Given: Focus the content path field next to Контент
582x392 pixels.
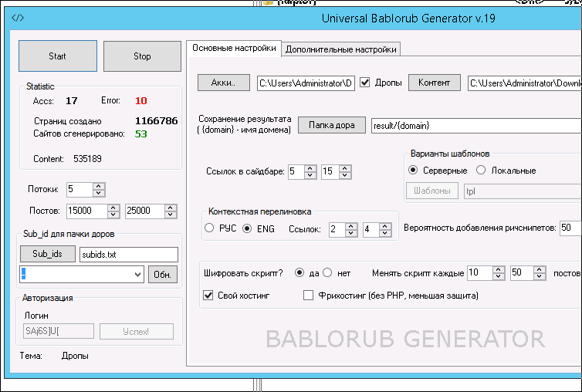Looking at the screenshot, I should click(525, 83).
